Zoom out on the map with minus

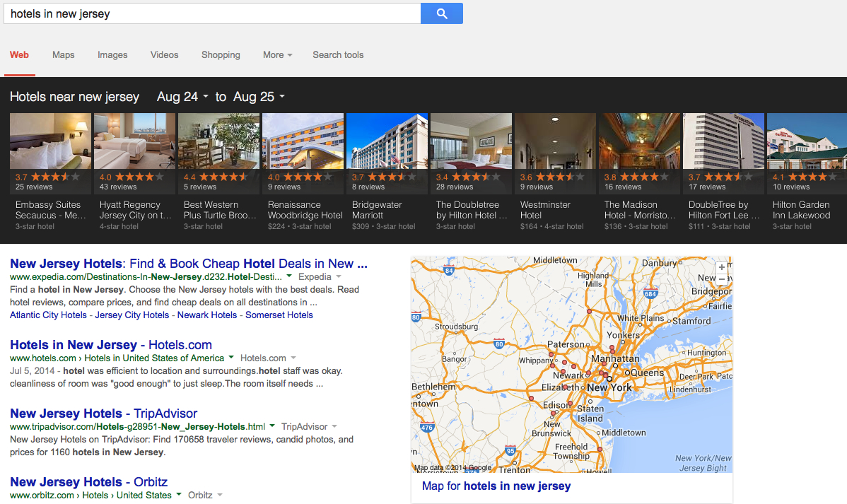click(721, 279)
